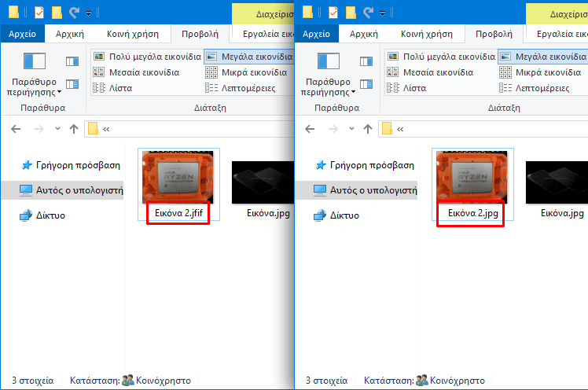Screen dimensions: 588x390
Task: Select Προβολή tab in left window
Action: (200, 34)
